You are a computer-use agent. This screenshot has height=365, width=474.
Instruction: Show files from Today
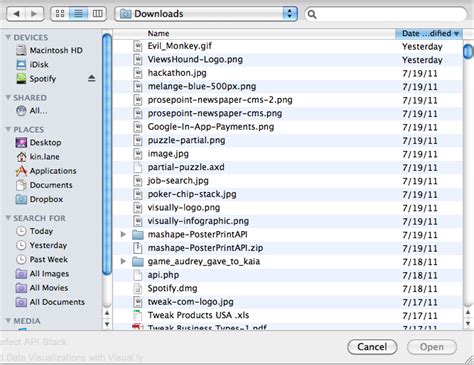35,231
